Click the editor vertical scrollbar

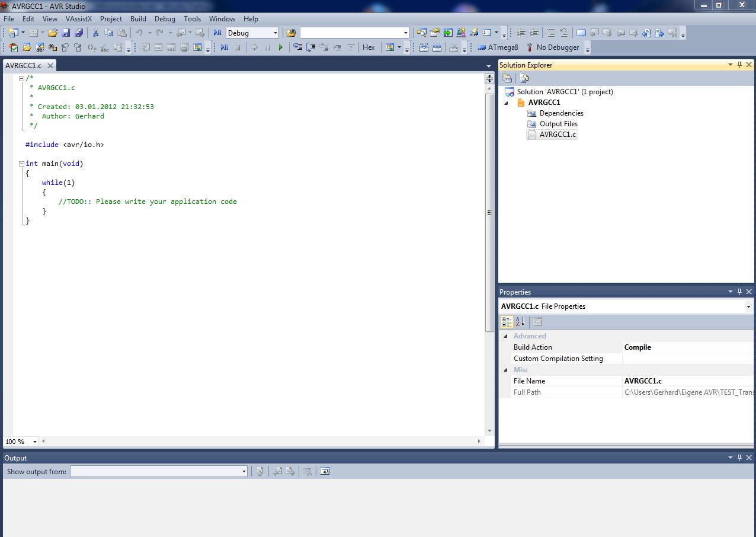tap(489, 213)
